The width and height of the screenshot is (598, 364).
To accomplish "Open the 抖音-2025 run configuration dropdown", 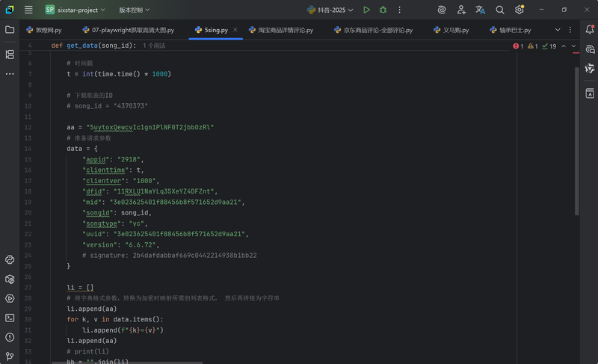I will [x=330, y=10].
